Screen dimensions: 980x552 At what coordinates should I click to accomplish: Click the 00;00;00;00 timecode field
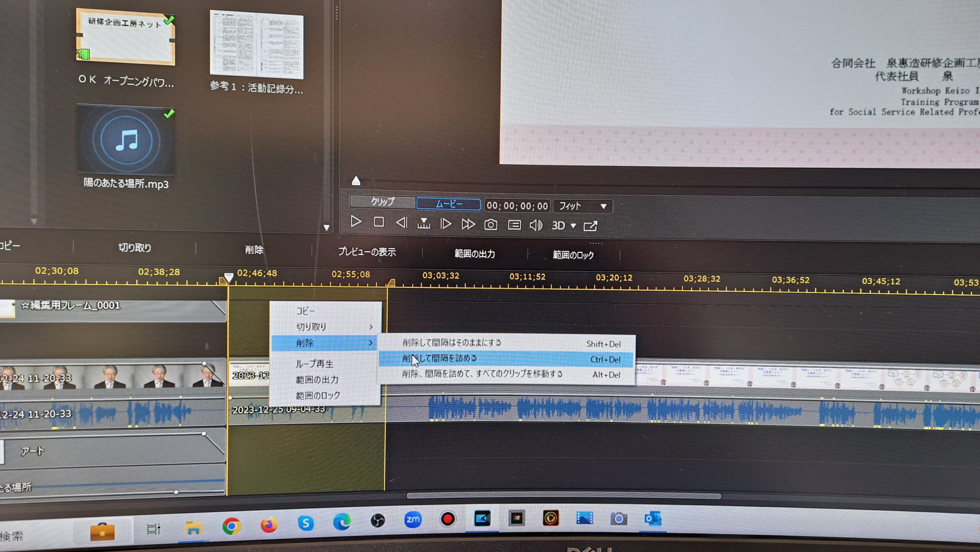(x=517, y=206)
